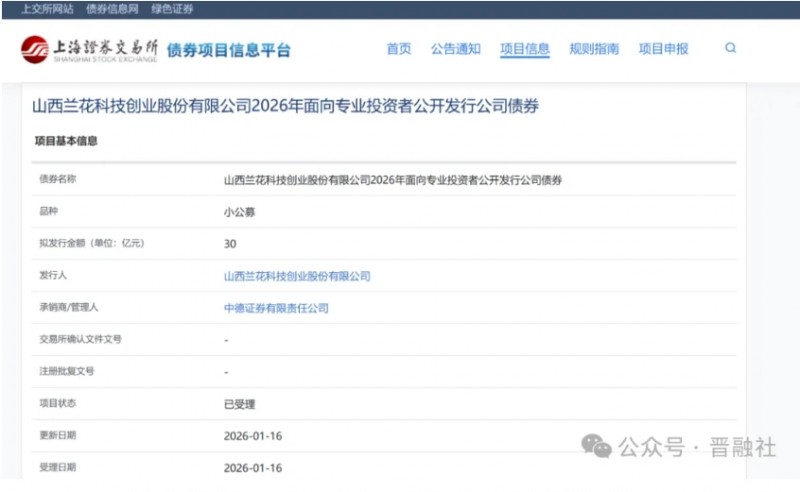The image size is (800, 492).
Task: Open the 规则指南 navigation tab
Action: [x=594, y=49]
